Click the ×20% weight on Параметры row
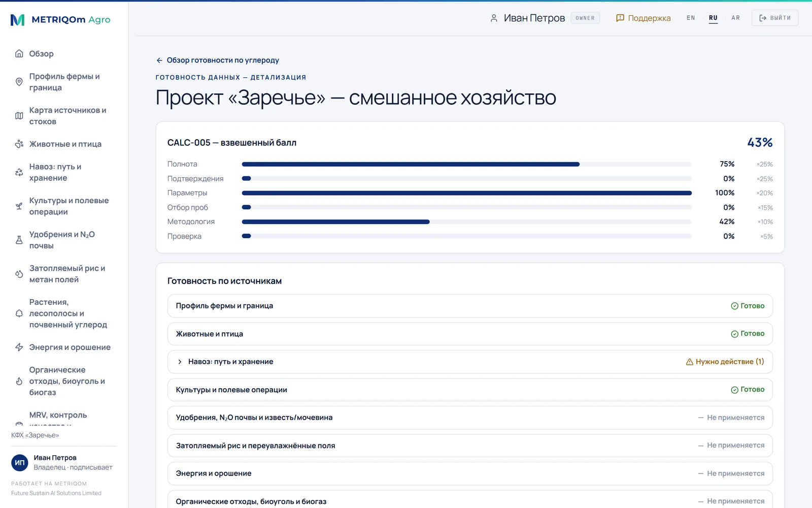This screenshot has width=812, height=508. click(x=765, y=194)
